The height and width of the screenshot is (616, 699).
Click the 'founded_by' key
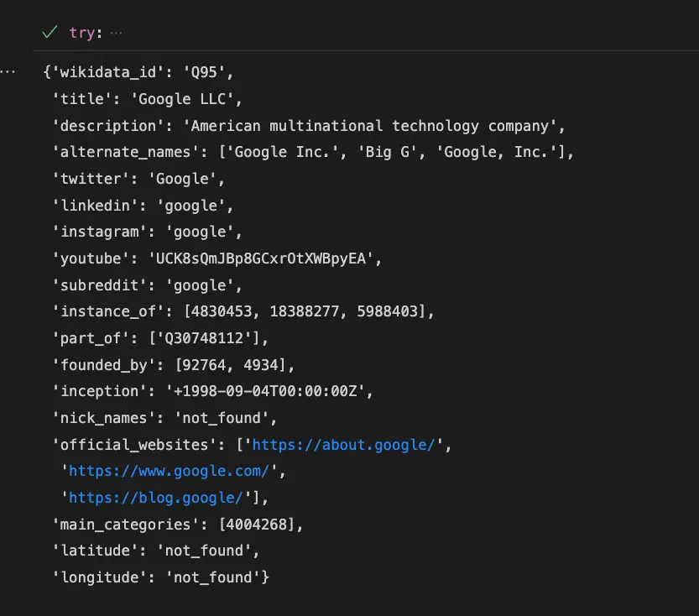(104, 366)
